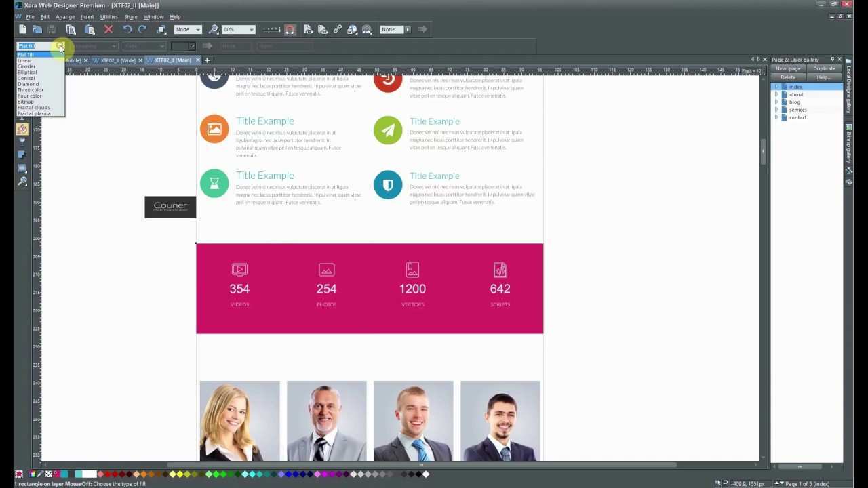Switch to the XTF02_II [Wide] tab

click(118, 60)
